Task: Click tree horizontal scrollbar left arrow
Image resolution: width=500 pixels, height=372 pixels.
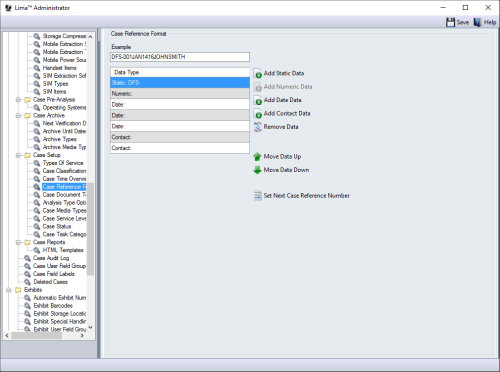Action: pyautogui.click(x=7, y=336)
